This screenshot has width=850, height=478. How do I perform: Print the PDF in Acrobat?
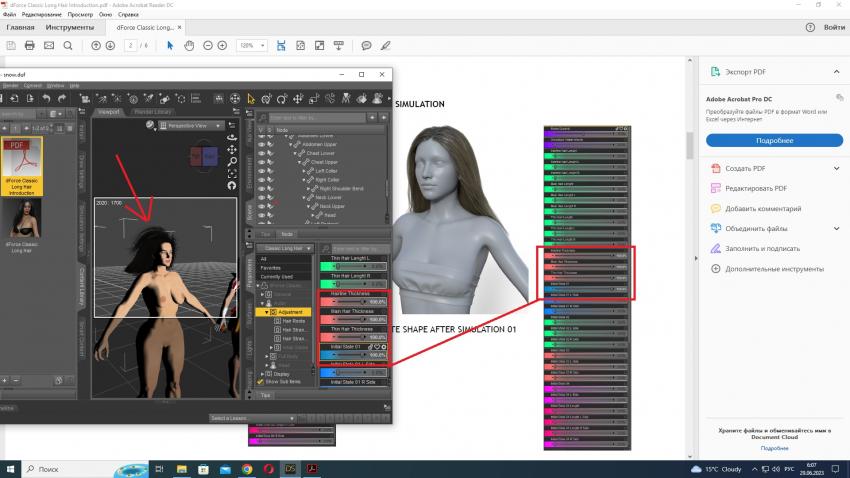coord(30,46)
